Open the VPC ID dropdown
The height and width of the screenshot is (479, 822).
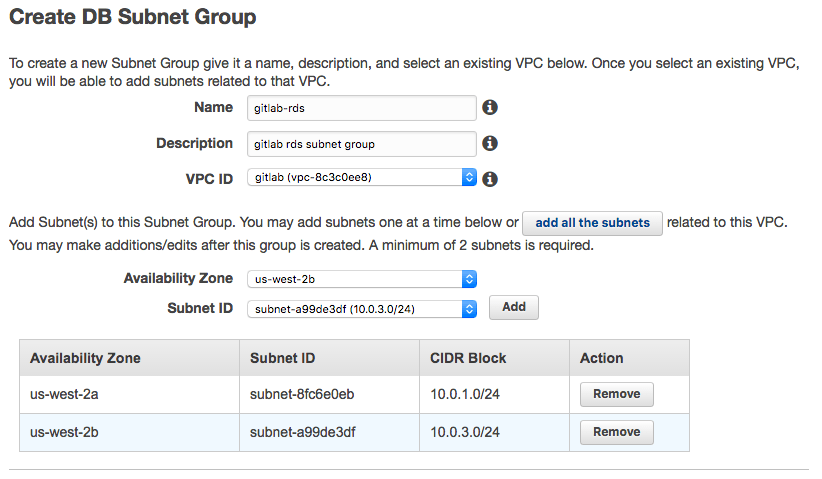(x=361, y=178)
